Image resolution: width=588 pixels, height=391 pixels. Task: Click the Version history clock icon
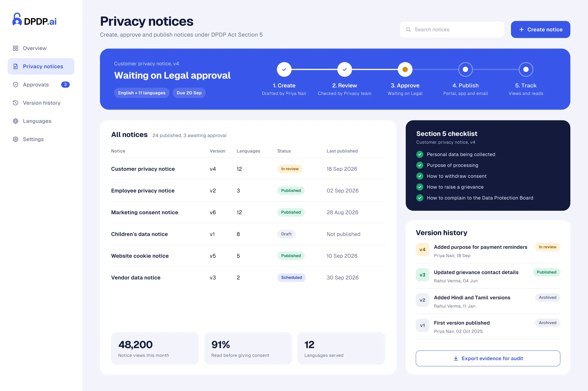tap(16, 103)
